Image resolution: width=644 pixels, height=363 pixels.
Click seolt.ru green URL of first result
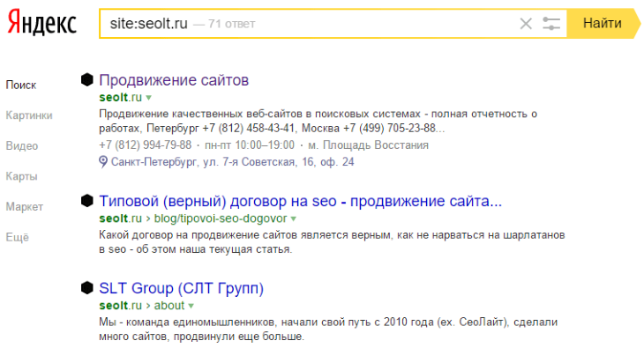tap(120, 98)
